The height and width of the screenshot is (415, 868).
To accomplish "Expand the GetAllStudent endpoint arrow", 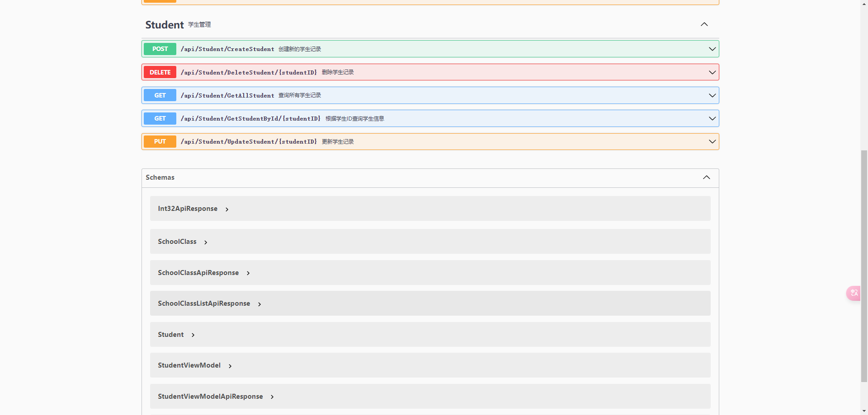I will [x=712, y=95].
